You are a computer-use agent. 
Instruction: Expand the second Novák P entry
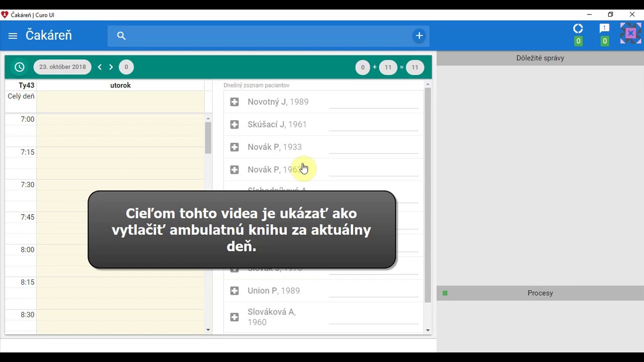(x=234, y=170)
